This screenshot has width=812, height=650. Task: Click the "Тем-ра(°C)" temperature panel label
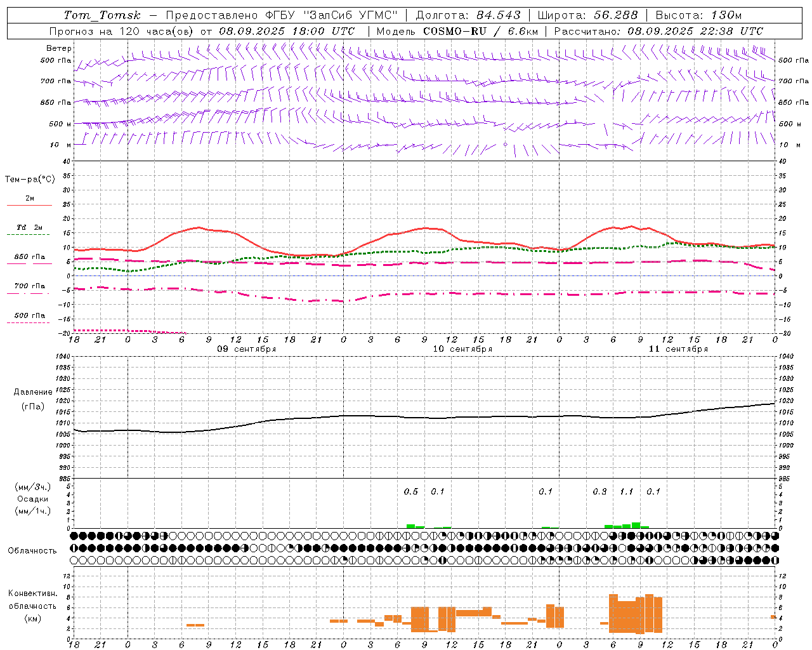click(x=30, y=180)
